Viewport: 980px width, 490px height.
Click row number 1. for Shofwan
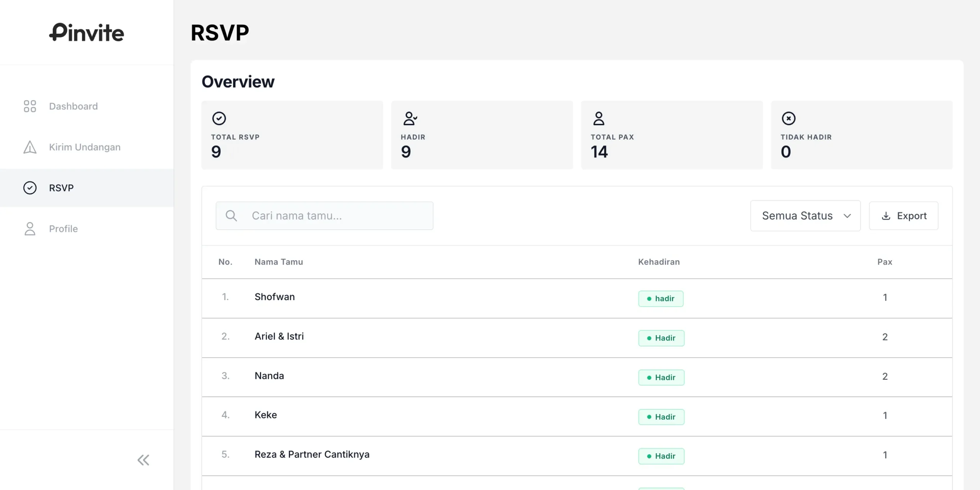[225, 297]
